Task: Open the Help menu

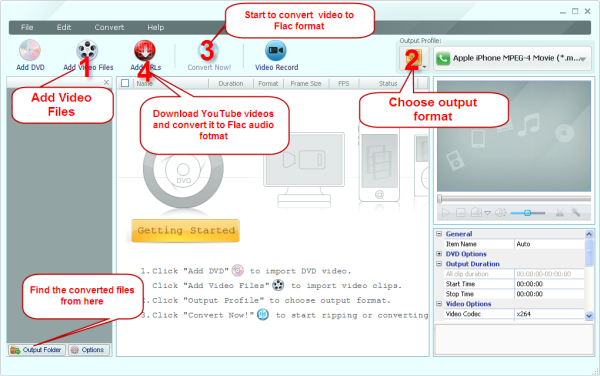Action: pos(155,27)
